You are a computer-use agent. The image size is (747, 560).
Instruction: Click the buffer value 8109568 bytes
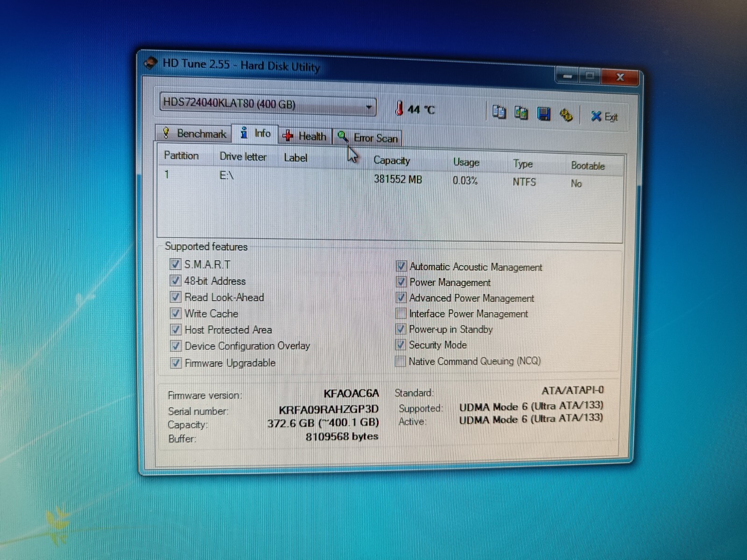342,437
